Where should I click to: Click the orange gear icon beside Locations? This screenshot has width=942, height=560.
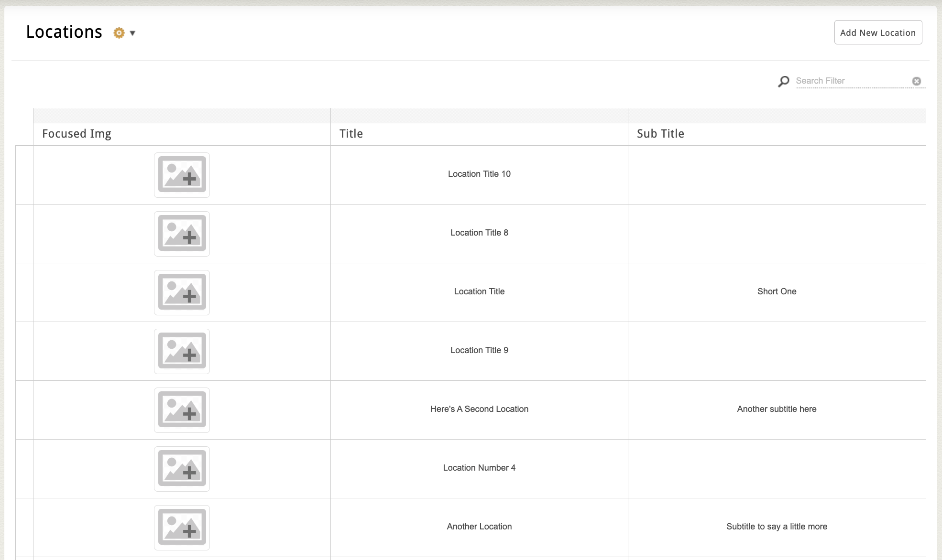click(119, 33)
